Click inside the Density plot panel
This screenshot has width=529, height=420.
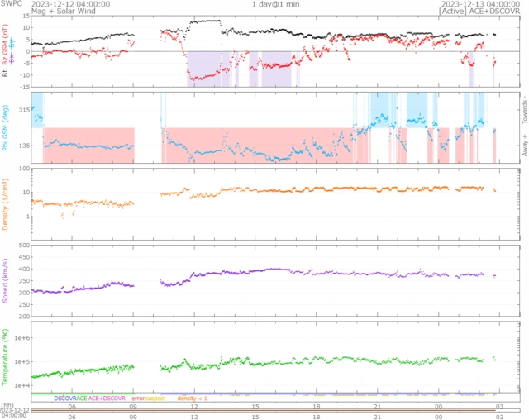click(275, 204)
